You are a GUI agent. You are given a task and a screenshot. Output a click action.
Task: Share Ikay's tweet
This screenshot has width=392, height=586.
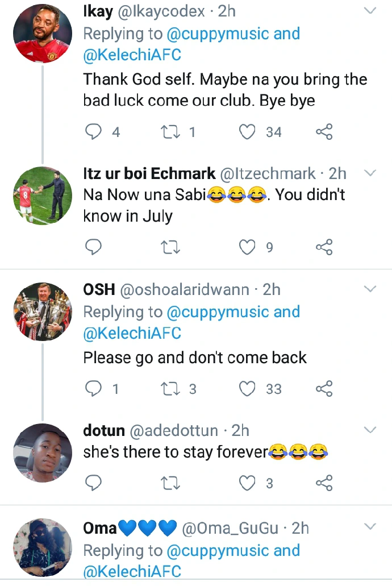pos(324,132)
